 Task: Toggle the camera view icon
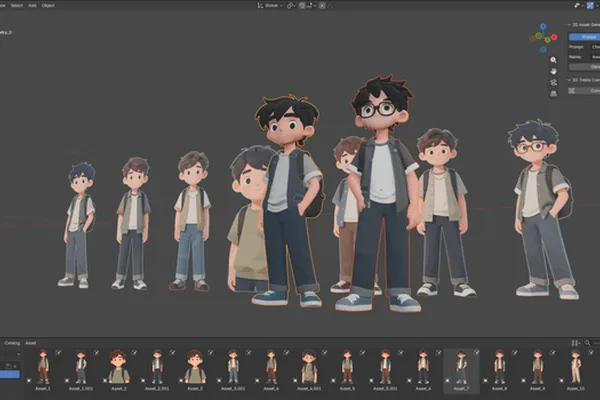tap(553, 82)
